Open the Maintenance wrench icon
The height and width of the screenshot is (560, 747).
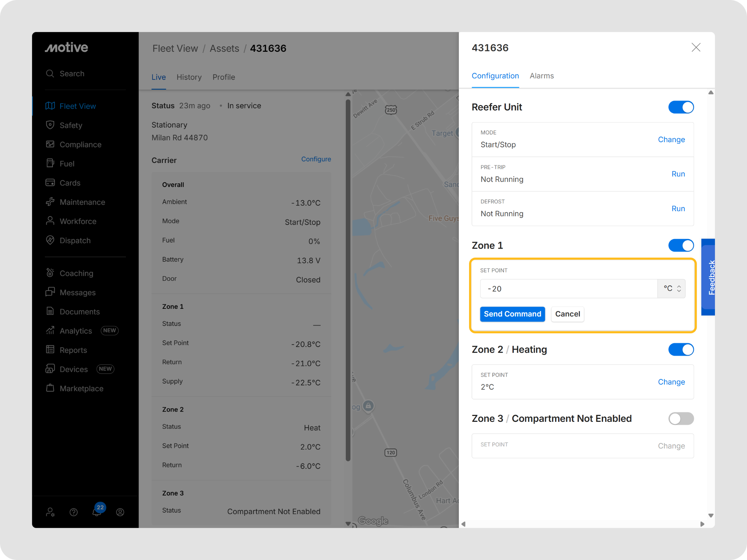pyautogui.click(x=50, y=202)
